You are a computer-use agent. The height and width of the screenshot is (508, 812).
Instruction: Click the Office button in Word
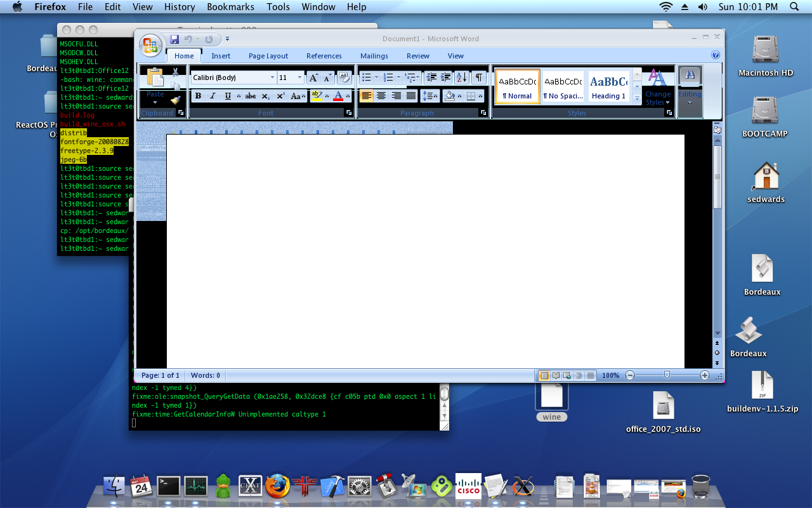[x=150, y=45]
